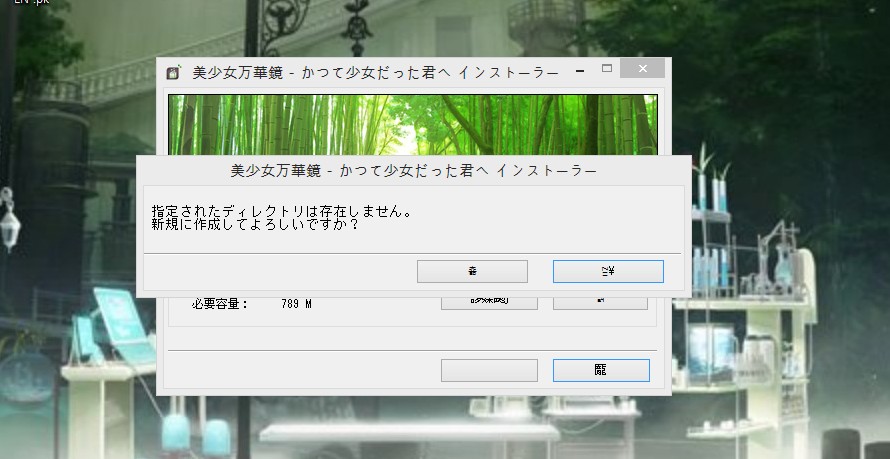Click the 必要容量 label
The height and width of the screenshot is (459, 890).
[x=219, y=304]
